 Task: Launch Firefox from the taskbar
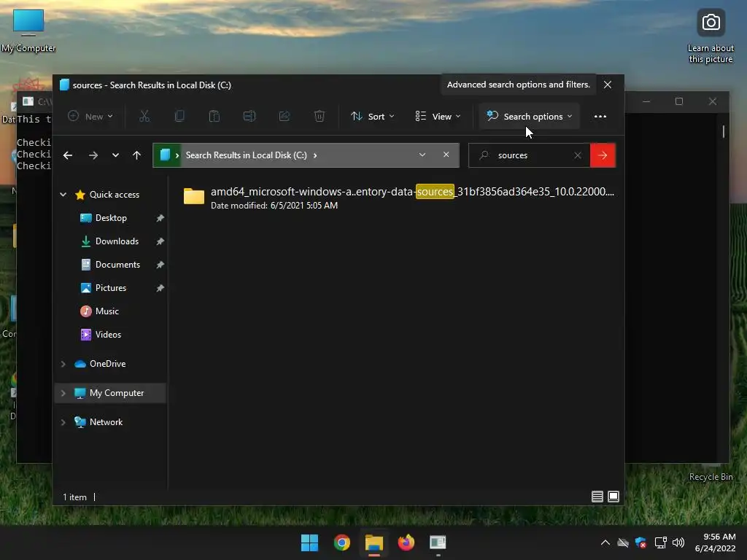[406, 542]
